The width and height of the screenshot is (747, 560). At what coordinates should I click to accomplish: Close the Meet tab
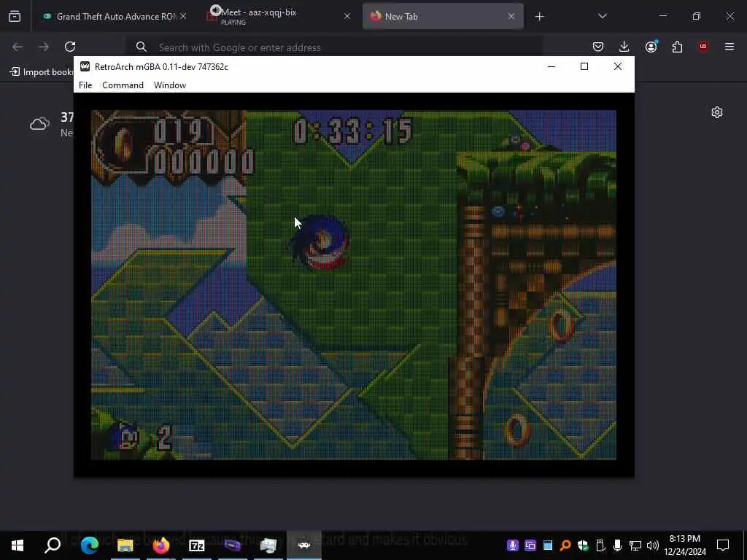[x=347, y=17]
